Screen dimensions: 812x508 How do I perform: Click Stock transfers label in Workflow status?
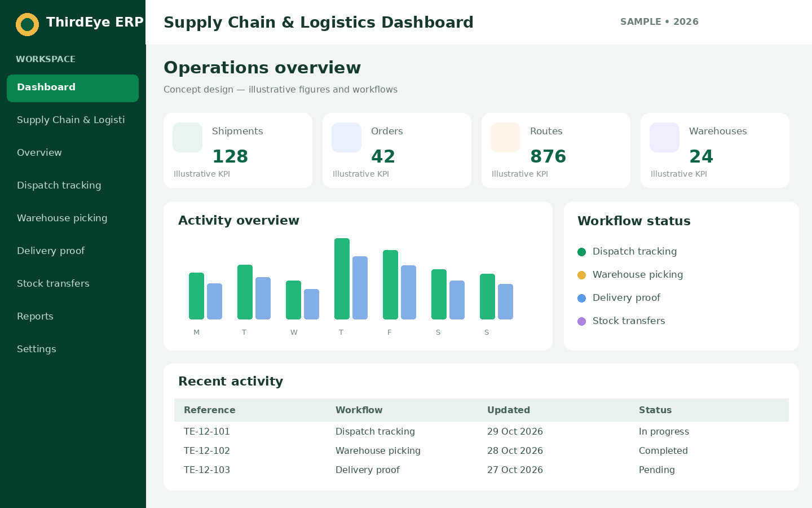coord(629,321)
